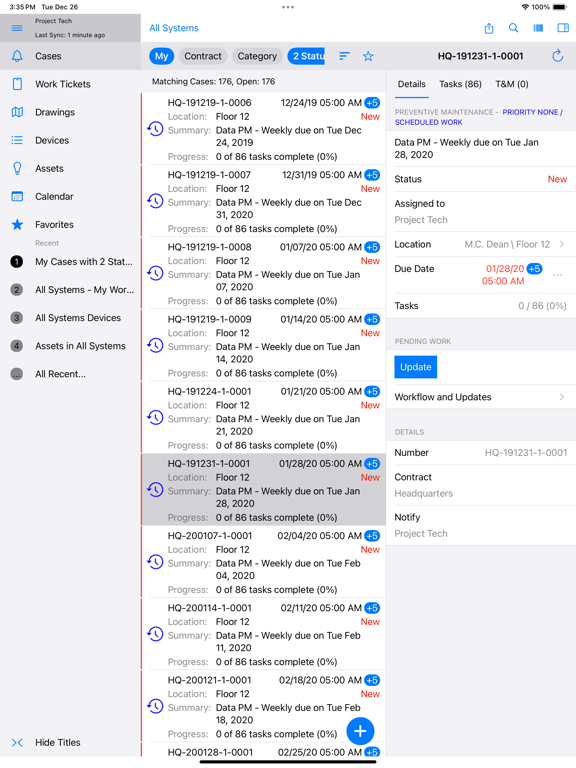Tap the favorite star outline icon
Image resolution: width=576 pixels, height=768 pixels.
[x=368, y=56]
